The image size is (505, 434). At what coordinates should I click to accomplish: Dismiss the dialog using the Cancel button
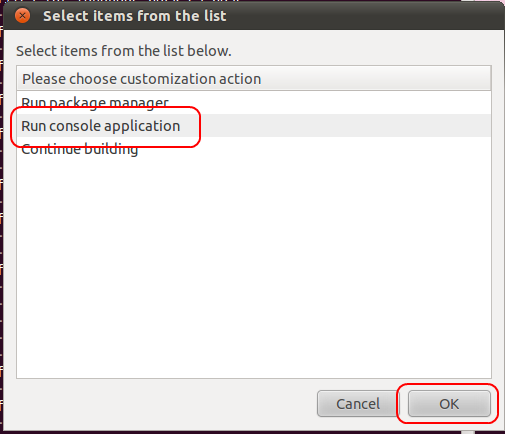click(x=358, y=404)
